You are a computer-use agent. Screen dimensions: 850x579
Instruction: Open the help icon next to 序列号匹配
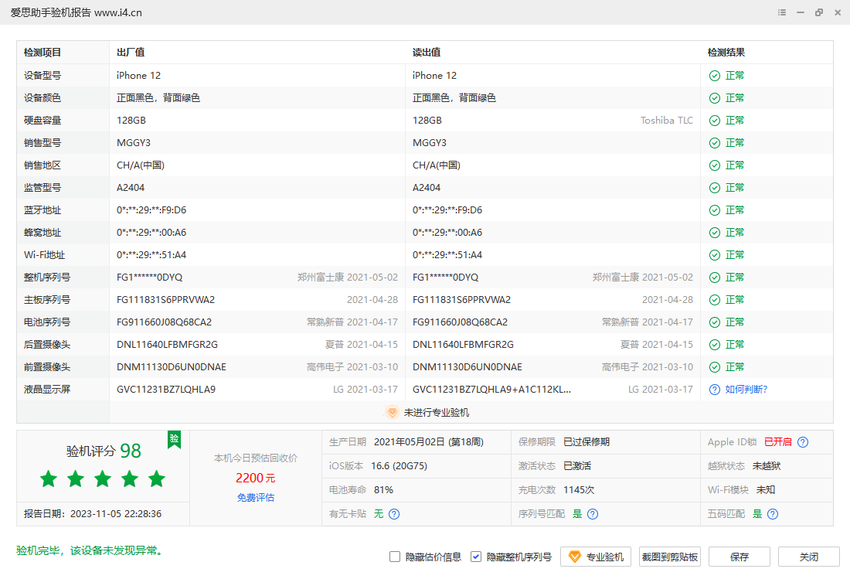pos(593,514)
